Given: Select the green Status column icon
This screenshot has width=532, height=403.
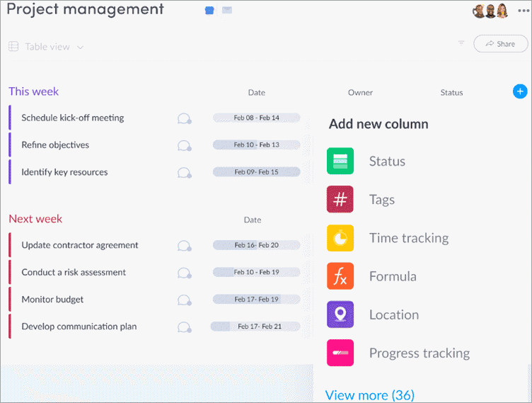Looking at the screenshot, I should pos(340,161).
